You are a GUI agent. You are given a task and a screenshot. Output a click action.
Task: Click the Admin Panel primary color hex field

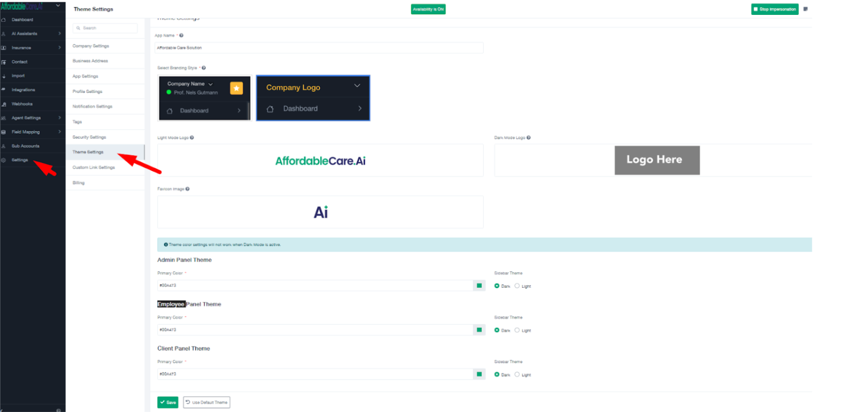pyautogui.click(x=315, y=285)
